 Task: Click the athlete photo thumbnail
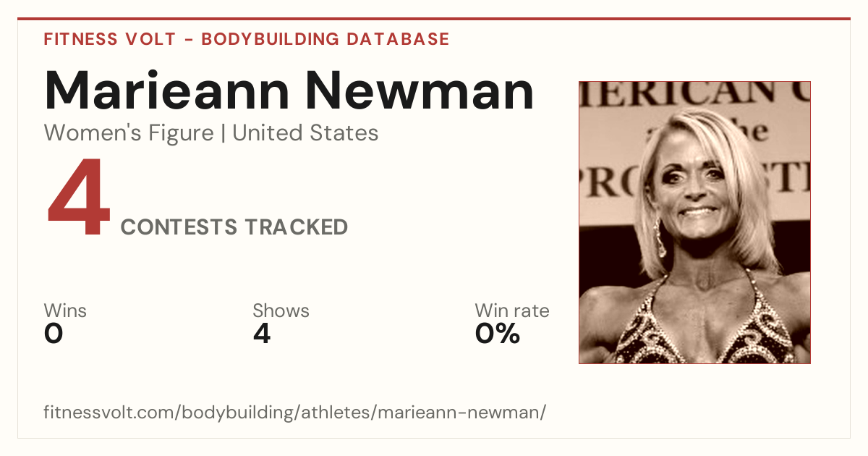coord(694,222)
